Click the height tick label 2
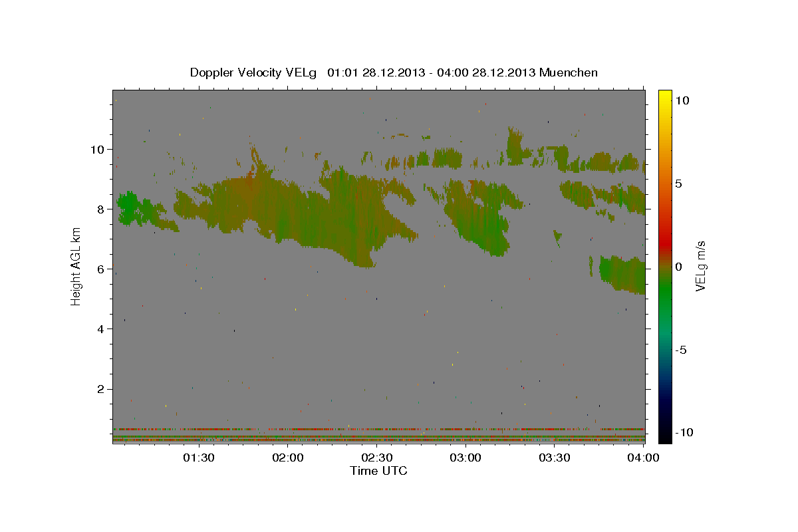The width and height of the screenshot is (798, 532). 101,388
